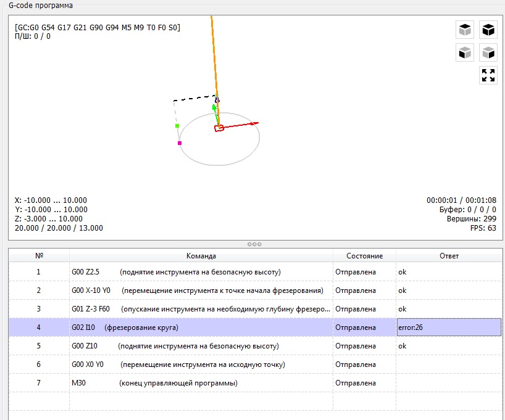Select command cell G01 Z-3 F60
This screenshot has width=505, height=420.
coord(201,309)
